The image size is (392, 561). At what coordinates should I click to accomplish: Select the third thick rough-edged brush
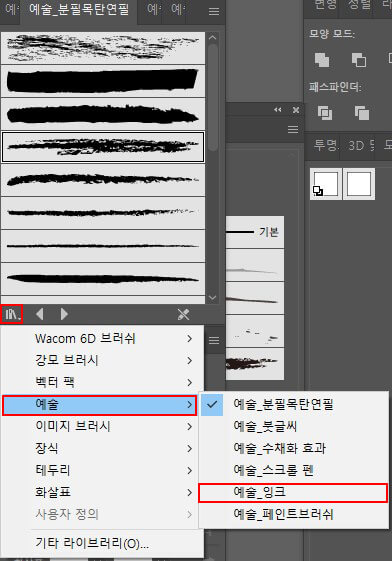tap(103, 114)
